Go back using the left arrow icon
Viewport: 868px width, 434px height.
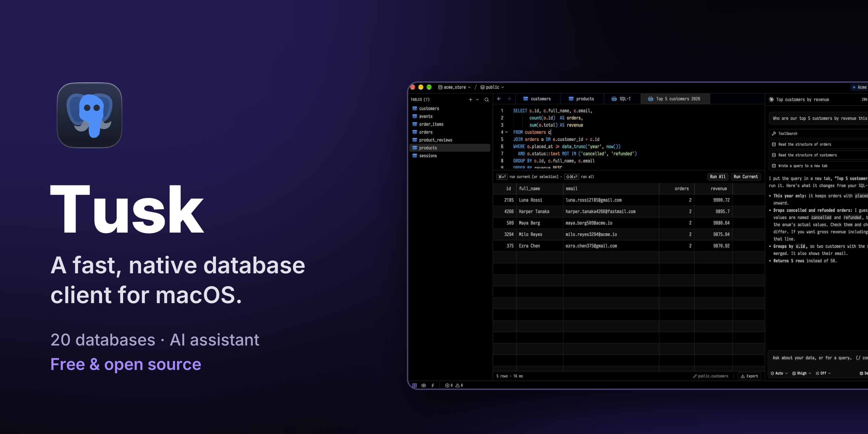coord(499,99)
